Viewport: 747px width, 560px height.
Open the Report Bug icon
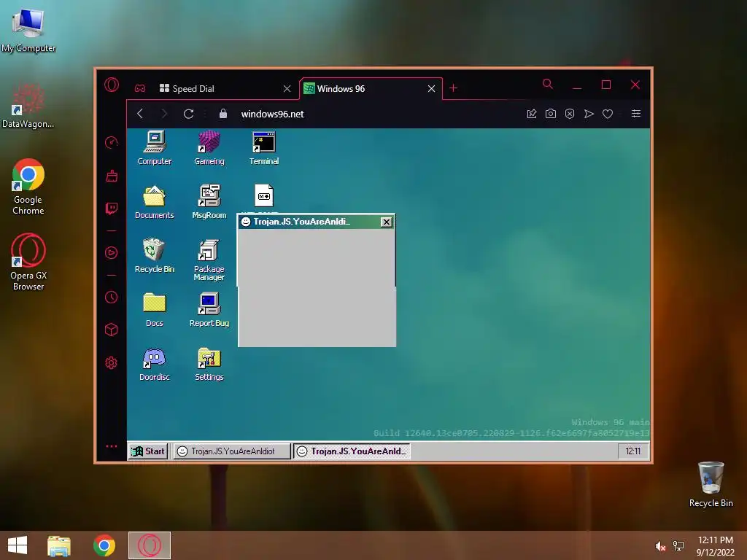(x=209, y=309)
